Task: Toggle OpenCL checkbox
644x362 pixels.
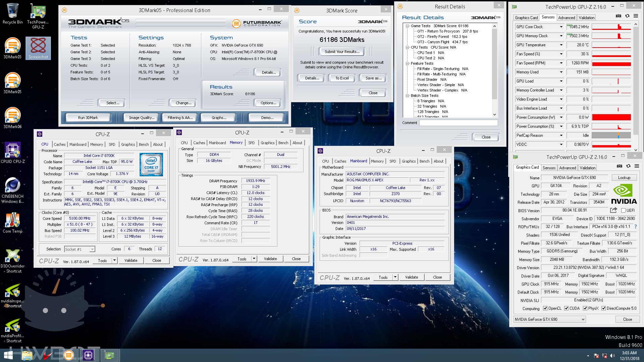Action: (545, 308)
